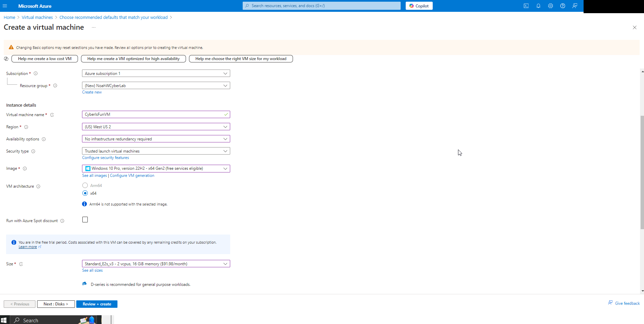This screenshot has width=644, height=324.
Task: Open recommended defaults workload breadcrumb
Action: point(113,17)
